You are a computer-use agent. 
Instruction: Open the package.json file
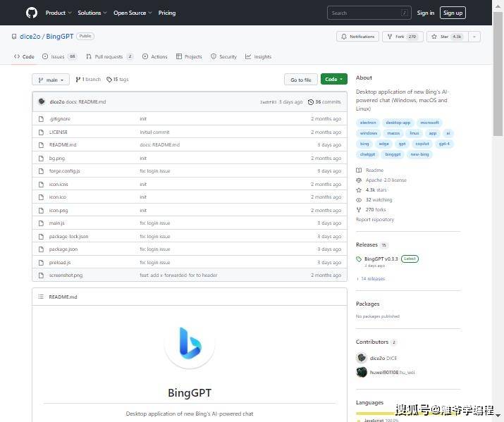click(x=63, y=249)
